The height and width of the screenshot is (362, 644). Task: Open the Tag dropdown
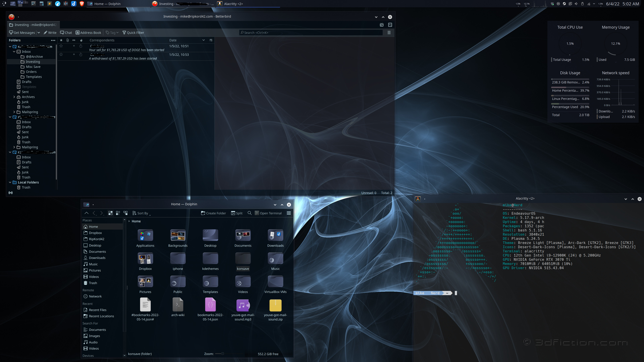coord(112,33)
